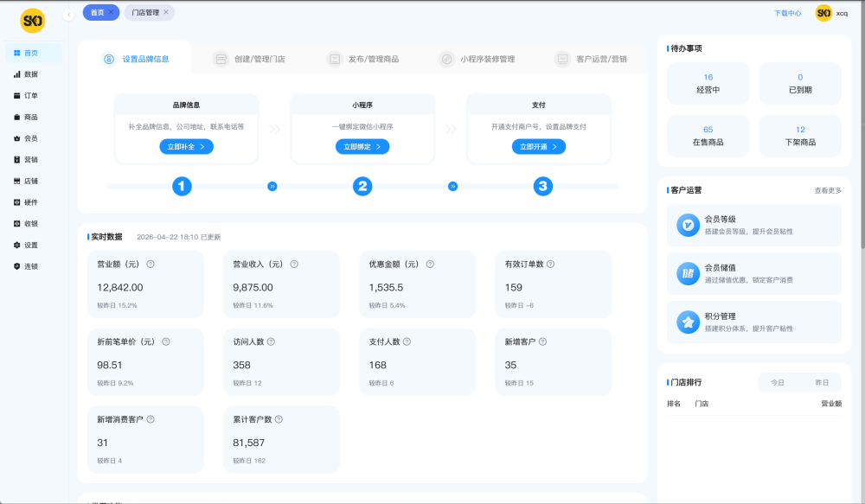Open the 数据 item in the sidebar

point(34,74)
